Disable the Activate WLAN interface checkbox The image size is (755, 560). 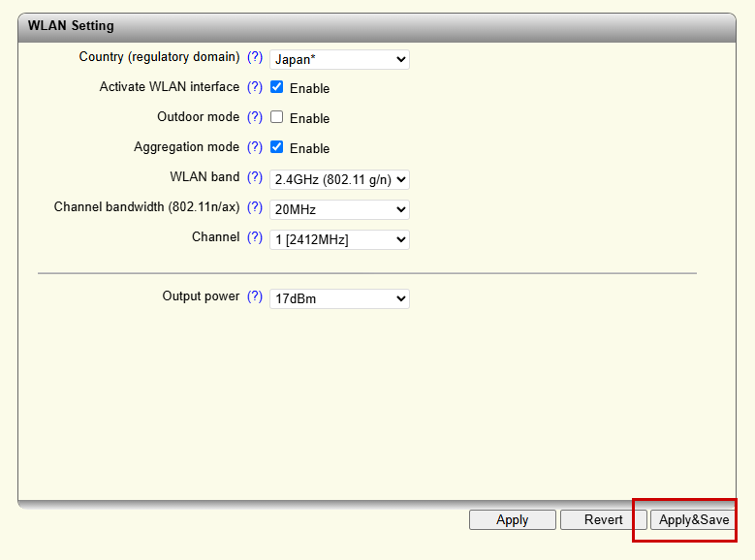tap(277, 87)
